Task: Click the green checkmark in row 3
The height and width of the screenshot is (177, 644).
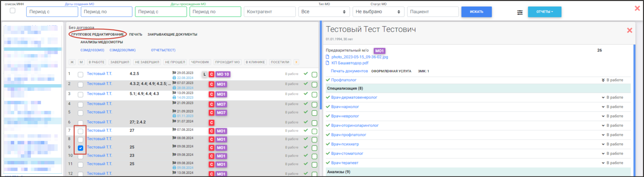Action: coord(306,94)
